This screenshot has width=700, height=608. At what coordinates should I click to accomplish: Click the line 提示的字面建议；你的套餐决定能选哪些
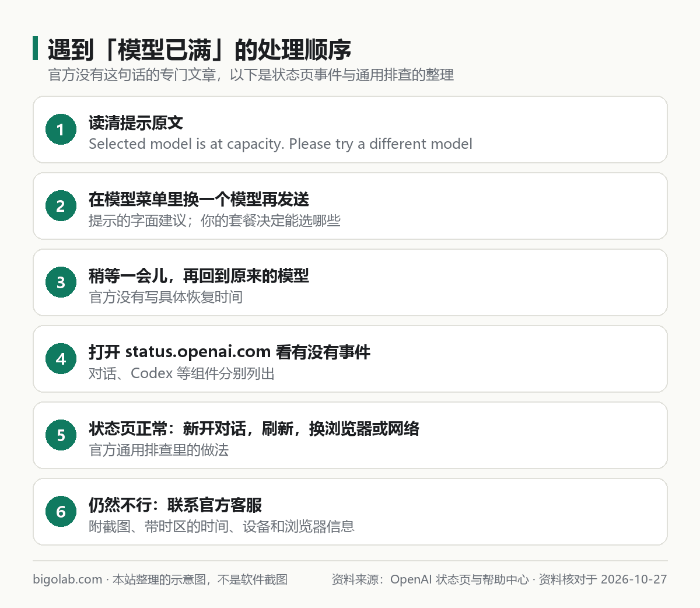(x=215, y=221)
